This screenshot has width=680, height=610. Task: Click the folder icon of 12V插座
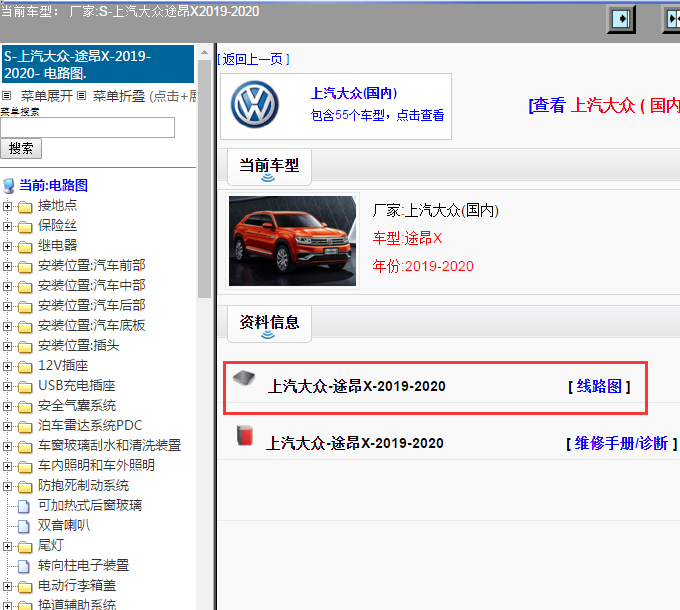25,367
